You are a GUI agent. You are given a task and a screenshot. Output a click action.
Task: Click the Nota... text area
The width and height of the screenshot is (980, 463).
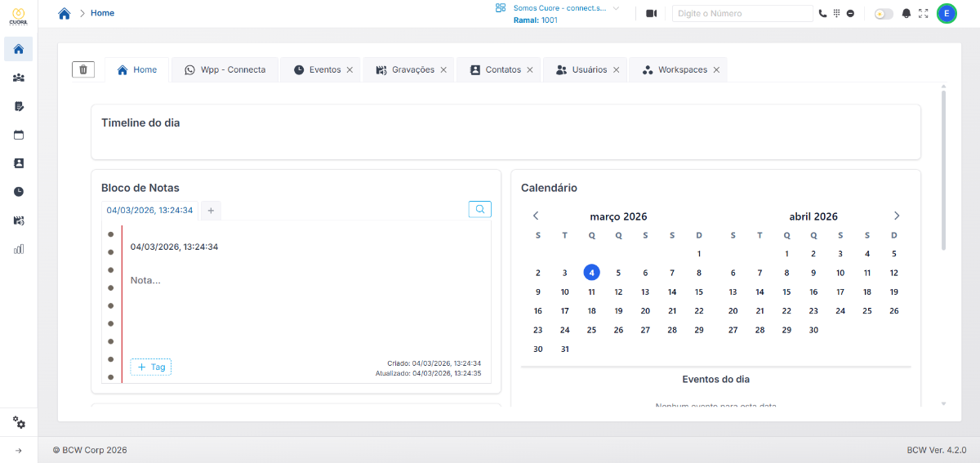click(x=306, y=280)
